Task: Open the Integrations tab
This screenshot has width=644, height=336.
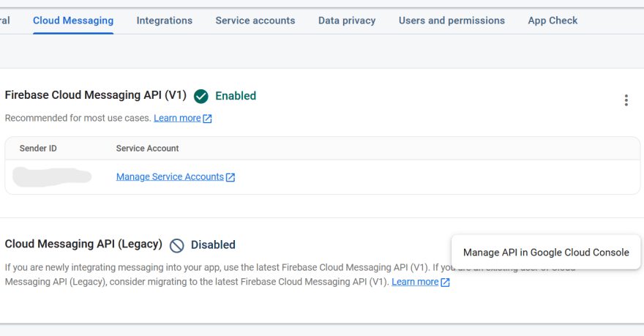Action: click(x=164, y=20)
